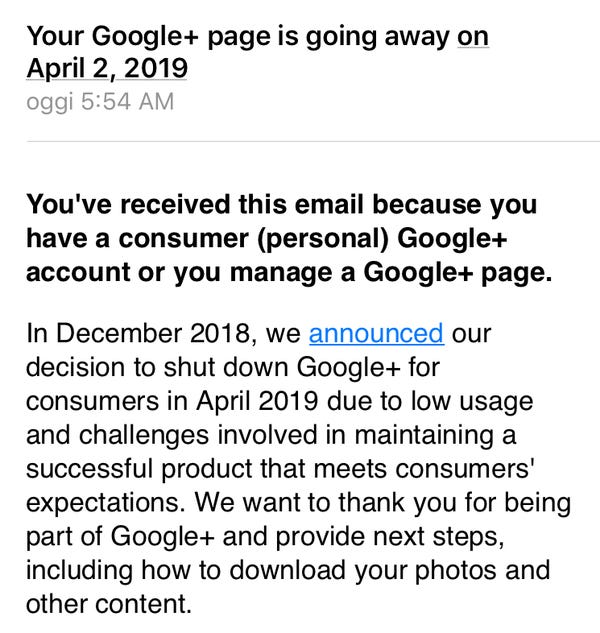The image size is (600, 633).
Task: Tap the underlined word "on" in the subject
Action: click(473, 37)
